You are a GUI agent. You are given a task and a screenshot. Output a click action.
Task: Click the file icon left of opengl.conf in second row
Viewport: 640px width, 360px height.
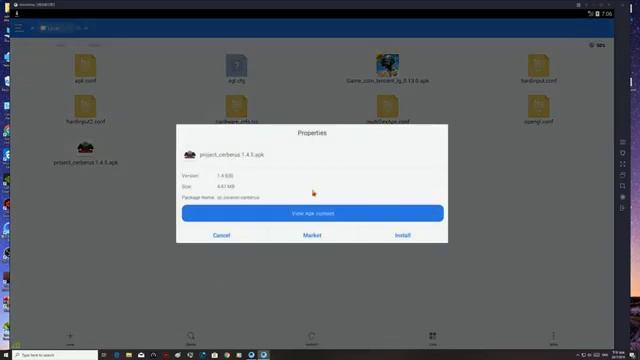click(387, 106)
